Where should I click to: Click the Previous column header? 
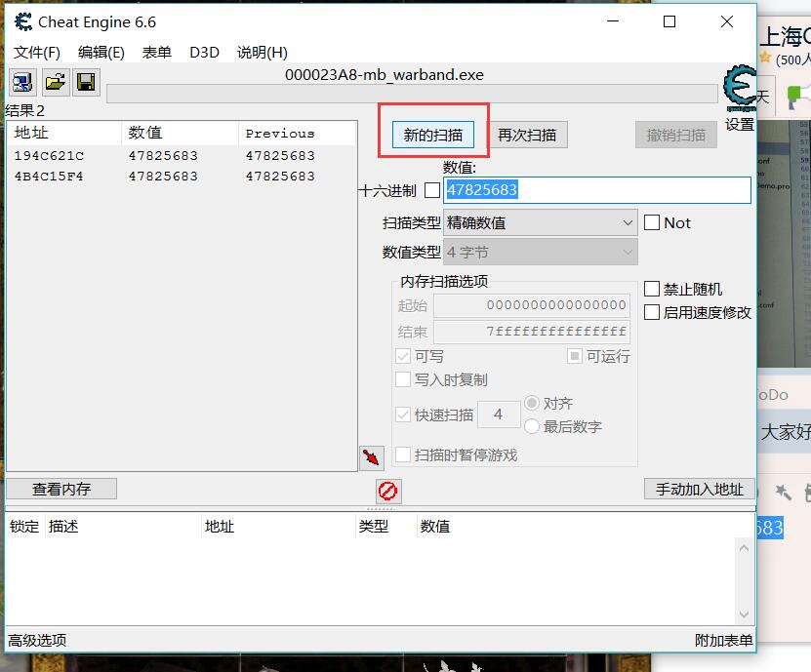pos(298,133)
